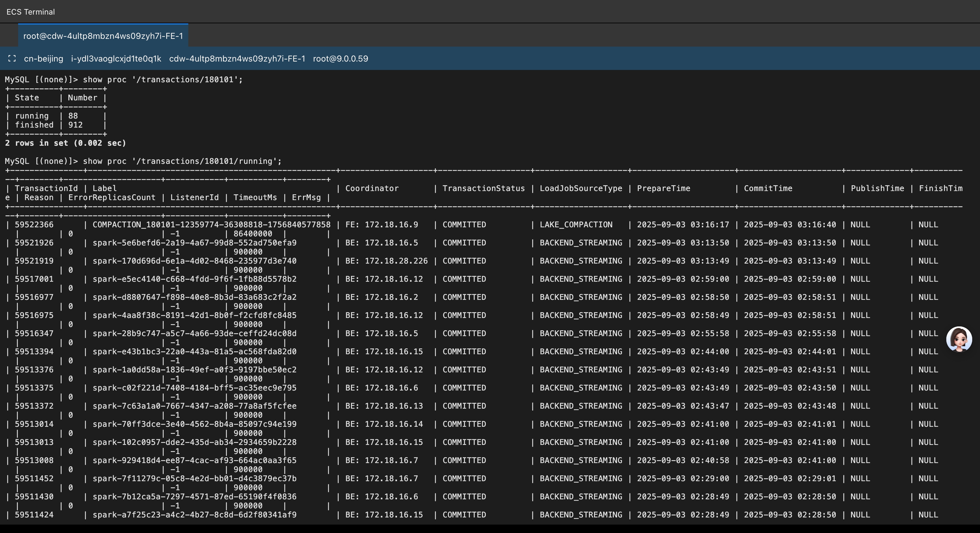The width and height of the screenshot is (980, 533).
Task: Click the 86400000 timeout value
Action: 252,234
